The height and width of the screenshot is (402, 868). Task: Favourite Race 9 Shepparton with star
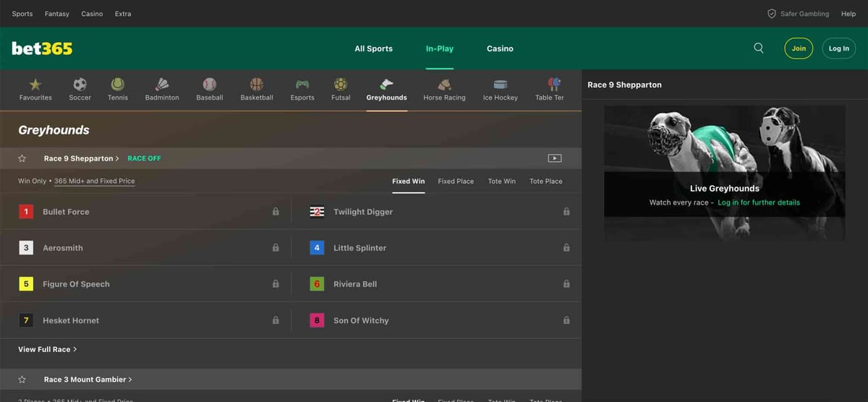(22, 158)
